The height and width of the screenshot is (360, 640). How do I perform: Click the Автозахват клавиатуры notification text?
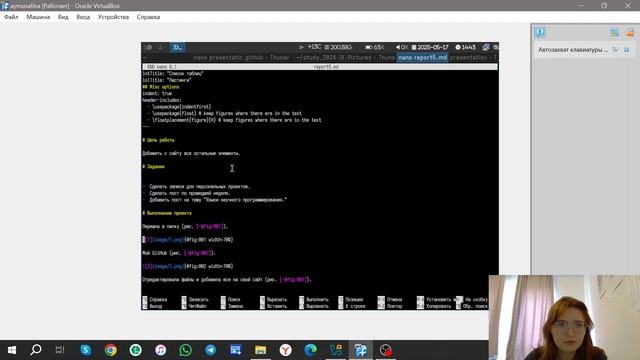(573, 50)
